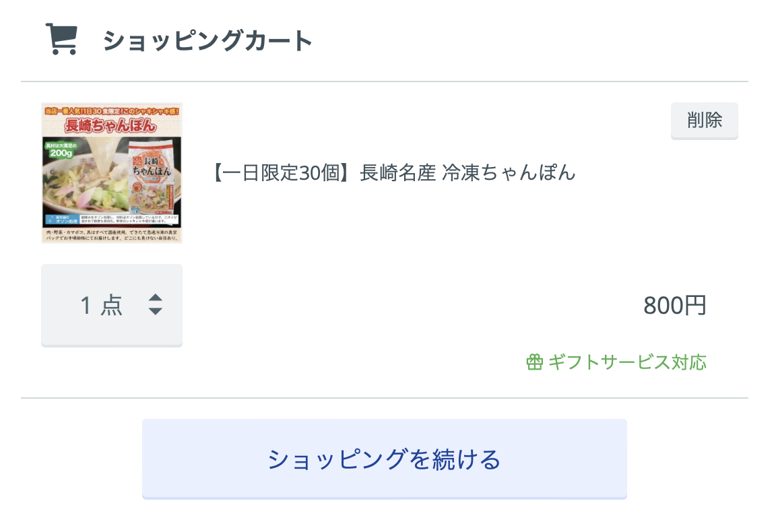Click the red 長崎ちゃんぽん logo in thumbnail
776x532 pixels.
pyautogui.click(x=111, y=126)
